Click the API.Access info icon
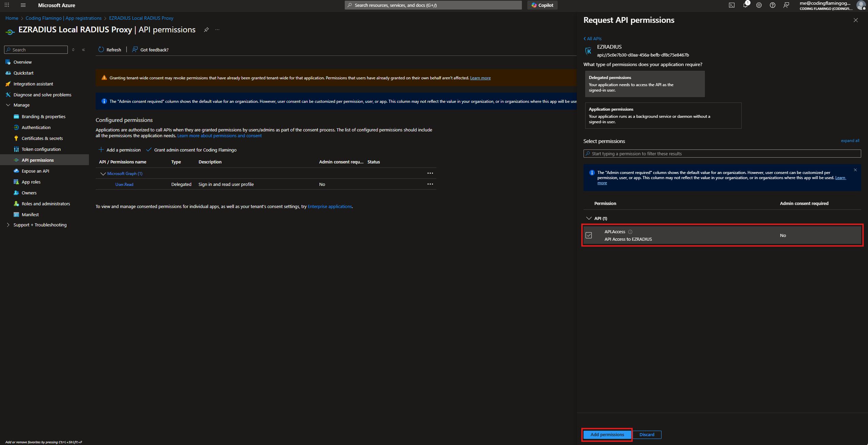Viewport: 868px width, 445px height. 630,232
